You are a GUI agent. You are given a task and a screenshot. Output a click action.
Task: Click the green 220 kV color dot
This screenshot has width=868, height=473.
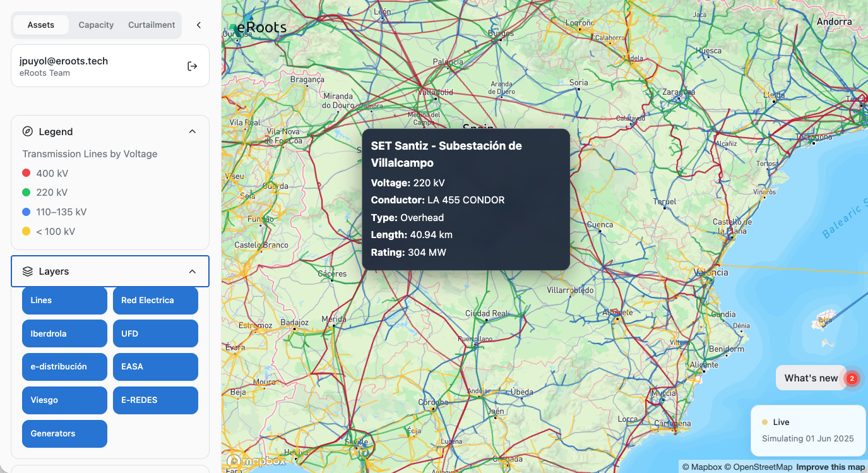pyautogui.click(x=27, y=192)
